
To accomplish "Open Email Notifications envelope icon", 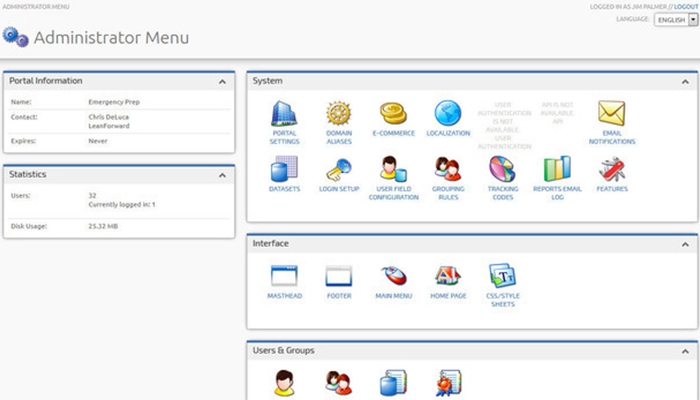I will (x=612, y=113).
